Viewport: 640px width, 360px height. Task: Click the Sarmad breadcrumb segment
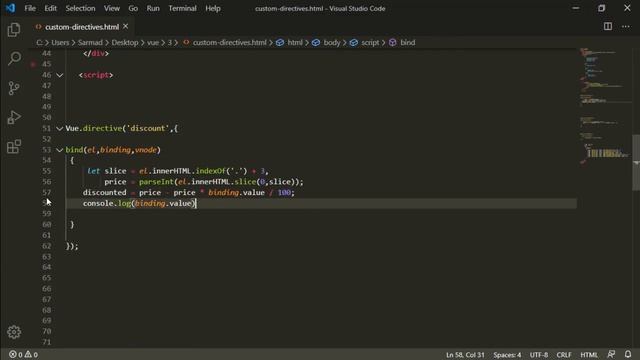click(x=90, y=42)
